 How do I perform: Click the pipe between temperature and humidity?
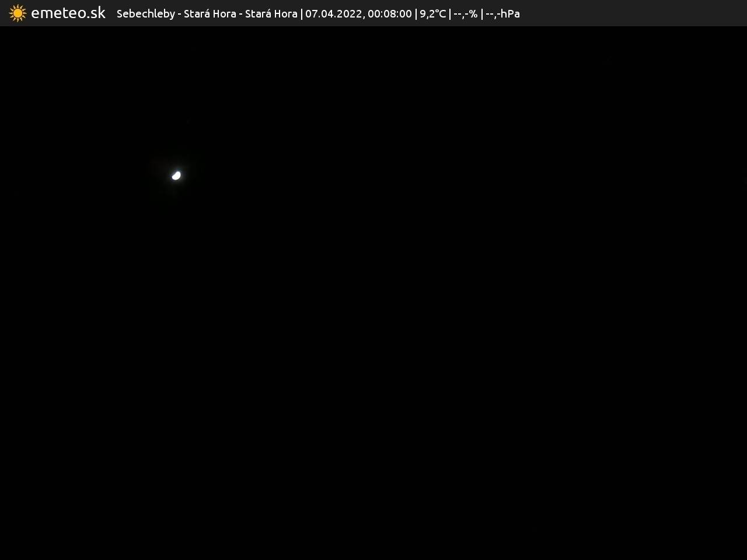point(450,13)
